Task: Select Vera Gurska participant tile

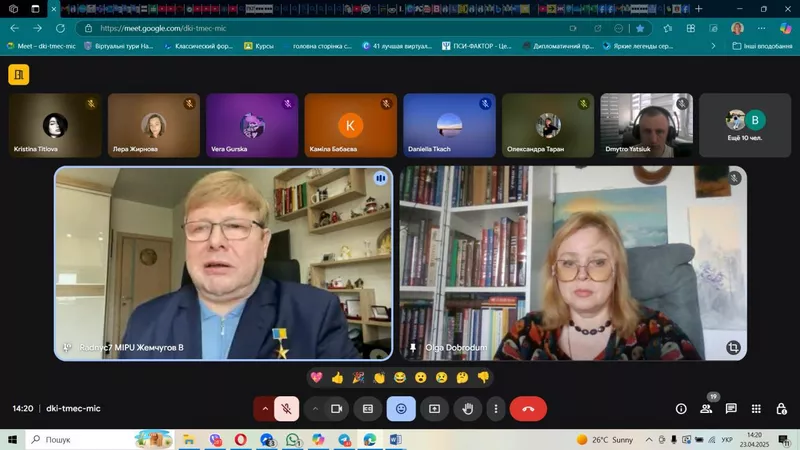Action: [252, 125]
